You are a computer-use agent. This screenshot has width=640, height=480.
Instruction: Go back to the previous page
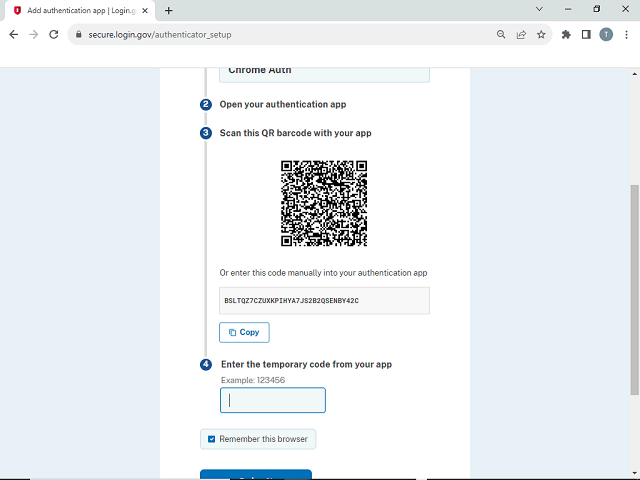click(x=13, y=35)
